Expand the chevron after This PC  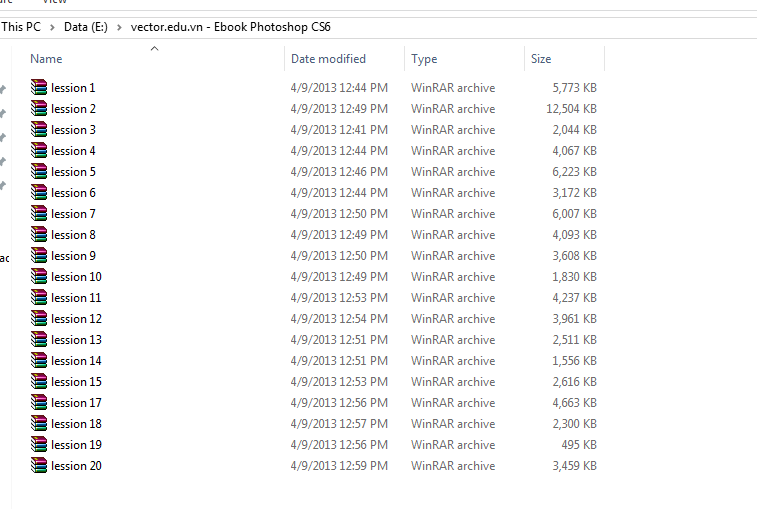coord(52,28)
